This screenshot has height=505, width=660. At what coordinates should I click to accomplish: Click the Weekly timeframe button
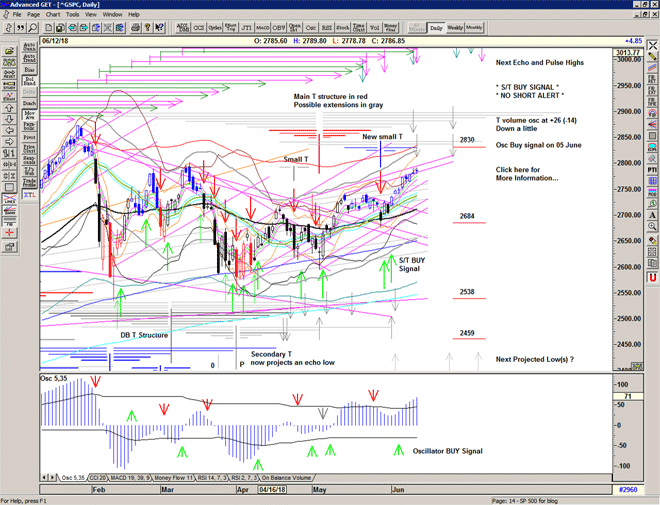pyautogui.click(x=454, y=28)
